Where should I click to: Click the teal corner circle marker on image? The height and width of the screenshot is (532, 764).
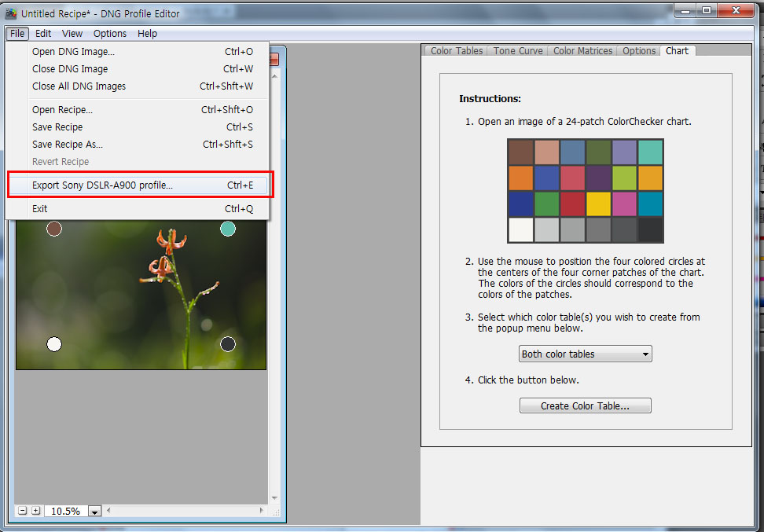228,229
